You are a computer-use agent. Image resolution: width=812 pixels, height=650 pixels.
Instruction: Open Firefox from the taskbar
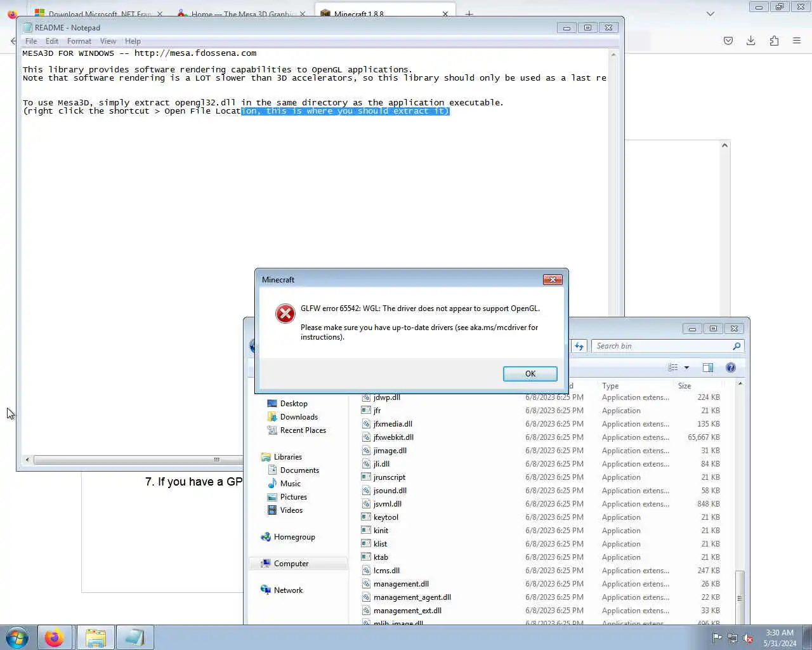point(55,637)
